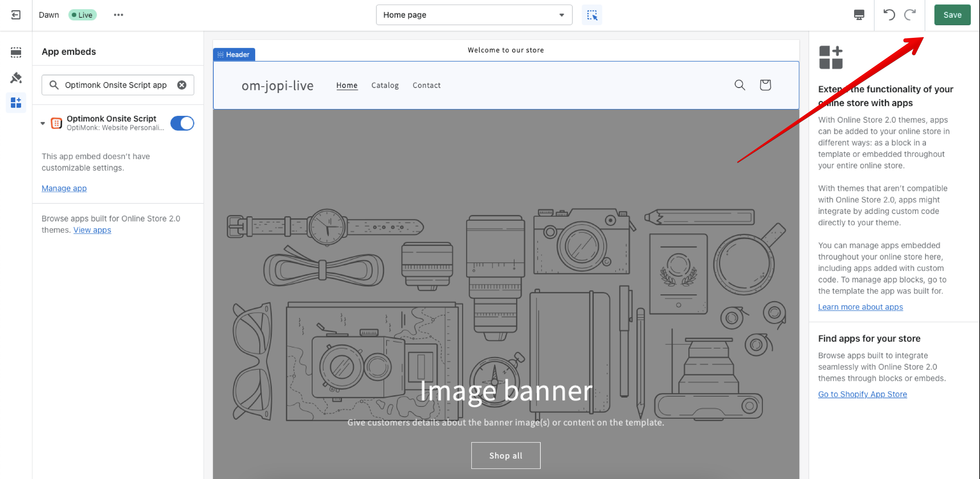Open the cart bag icon
980x479 pixels.
click(765, 85)
